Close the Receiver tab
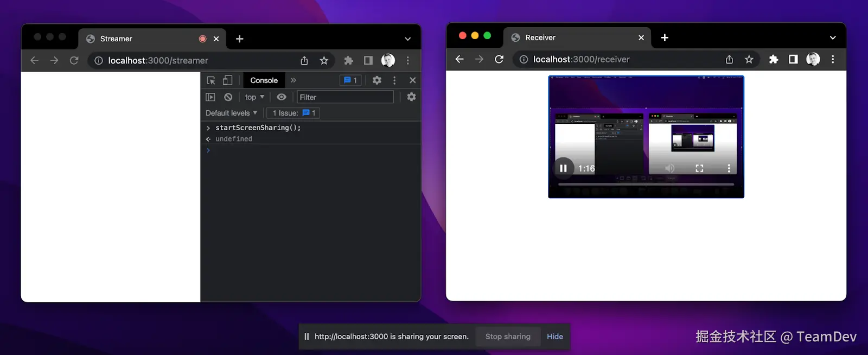This screenshot has width=868, height=355. pos(641,37)
